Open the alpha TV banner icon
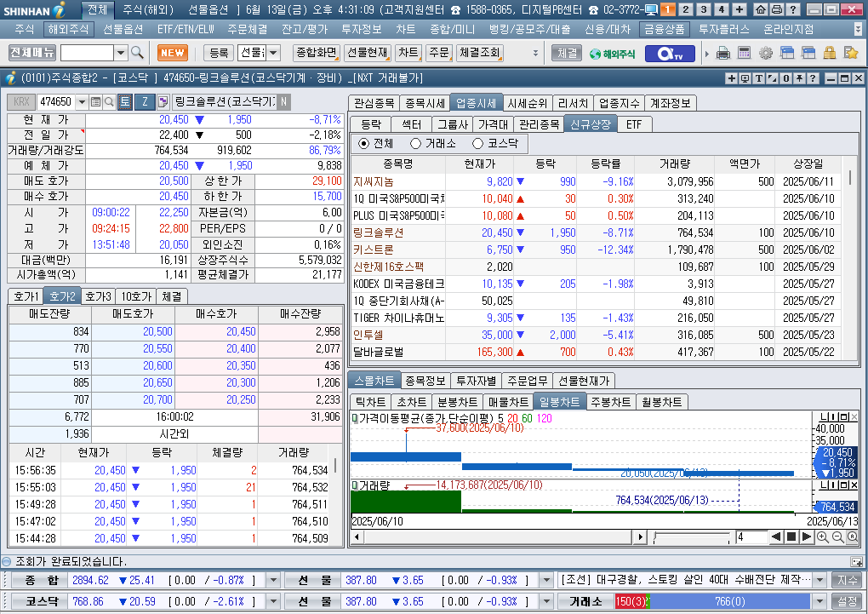Viewport: 868px width, 614px height. coord(669,53)
